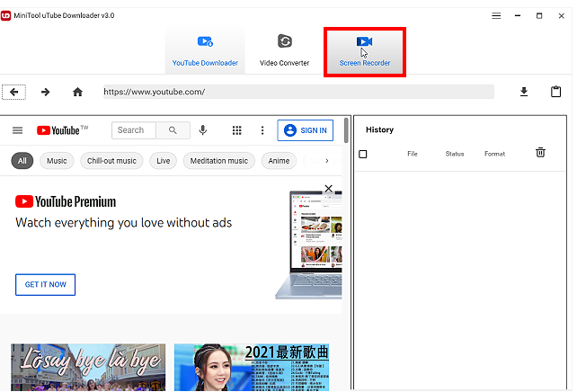Open YouTube settings three-dot menu
Viewport: 586px width, 392px height.
262,130
